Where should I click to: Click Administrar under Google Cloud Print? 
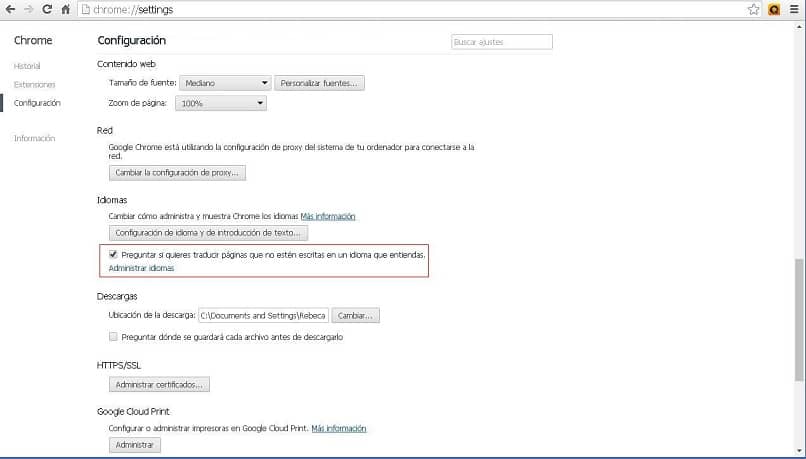point(135,445)
